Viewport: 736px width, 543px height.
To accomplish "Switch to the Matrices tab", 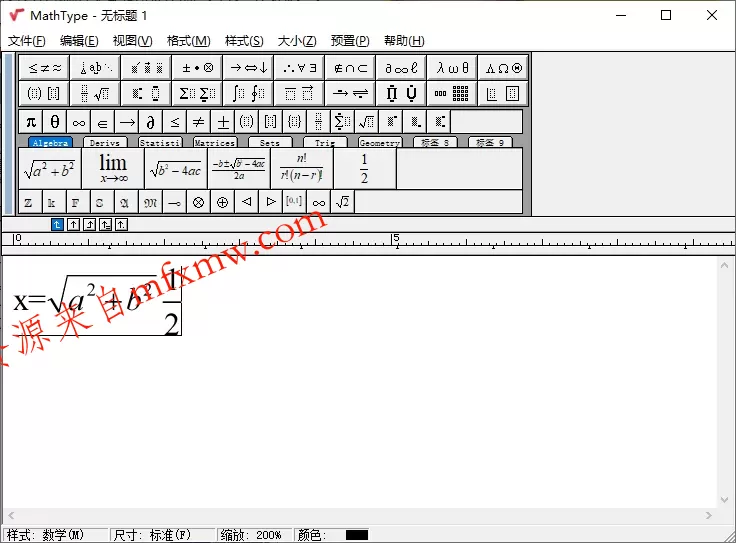I will click(215, 143).
